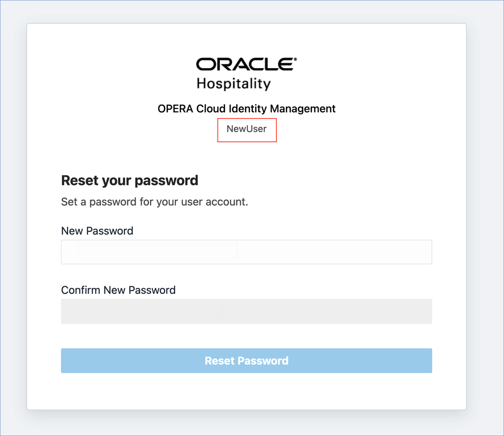This screenshot has height=436, width=504.
Task: Click the Confirm New Password label
Action: [118, 290]
